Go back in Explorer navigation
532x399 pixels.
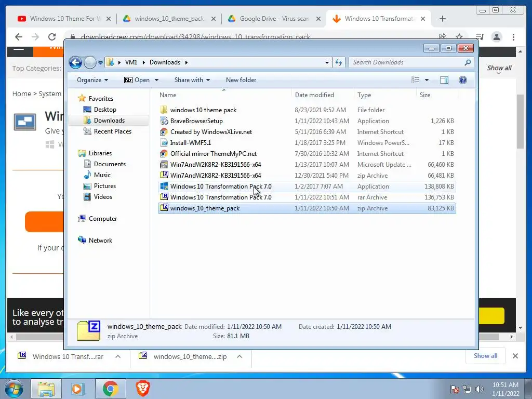point(75,62)
